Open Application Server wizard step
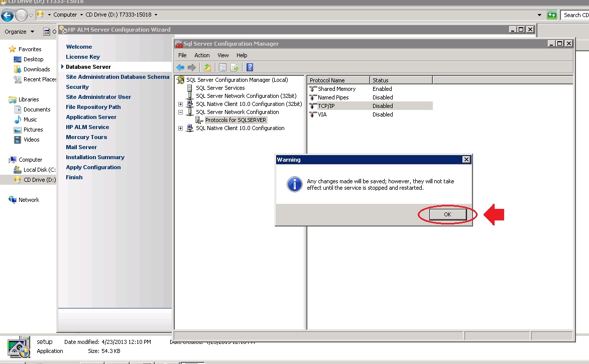Screen dimensions: 589x364 (x=91, y=117)
